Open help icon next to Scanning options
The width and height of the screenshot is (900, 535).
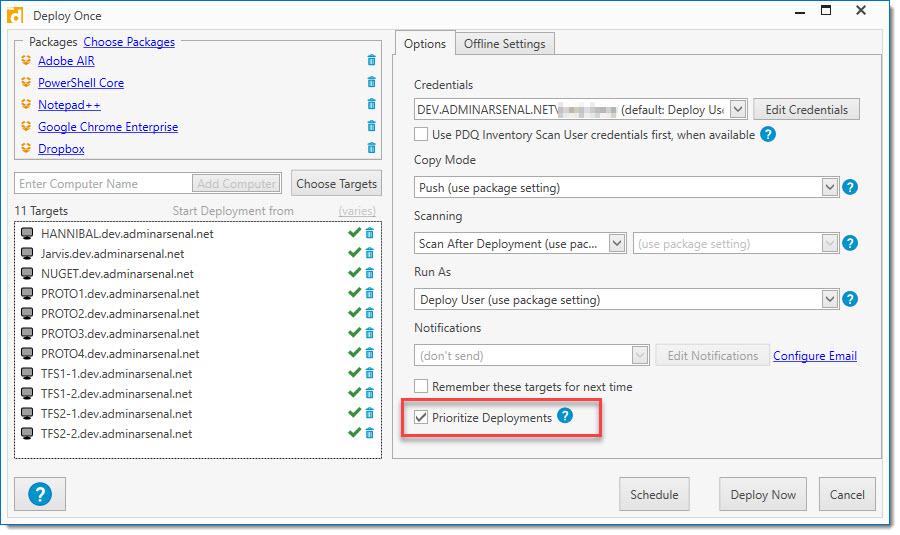pyautogui.click(x=850, y=243)
